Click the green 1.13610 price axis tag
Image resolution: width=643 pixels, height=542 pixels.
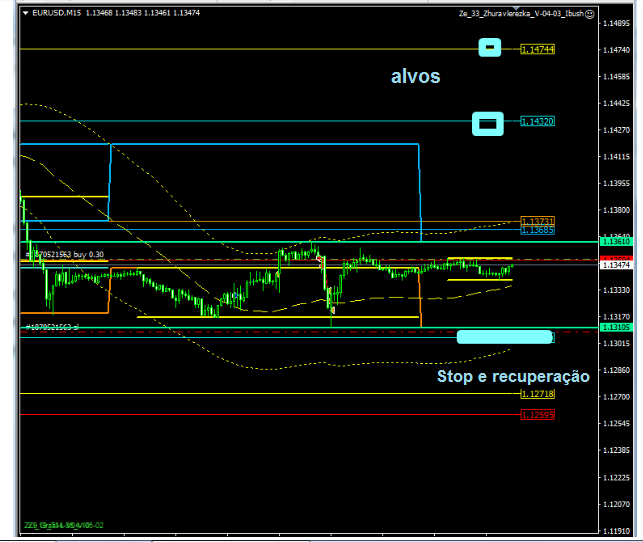click(615, 242)
